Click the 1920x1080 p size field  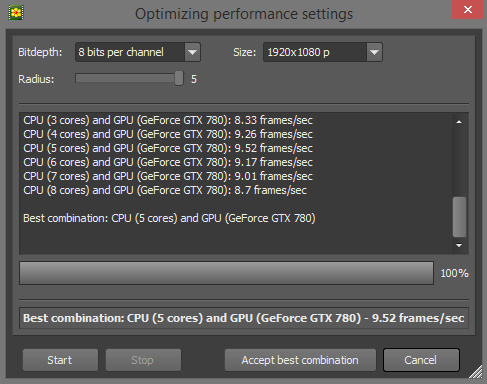[323, 52]
